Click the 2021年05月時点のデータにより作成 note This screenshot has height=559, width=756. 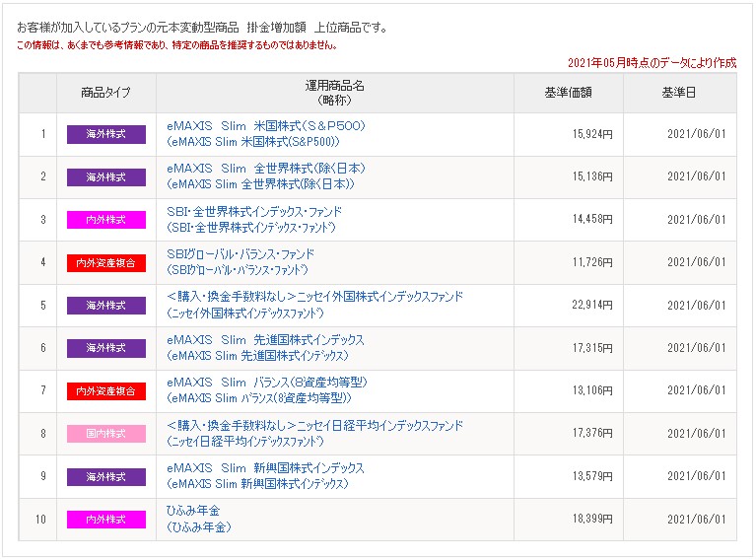click(x=652, y=63)
